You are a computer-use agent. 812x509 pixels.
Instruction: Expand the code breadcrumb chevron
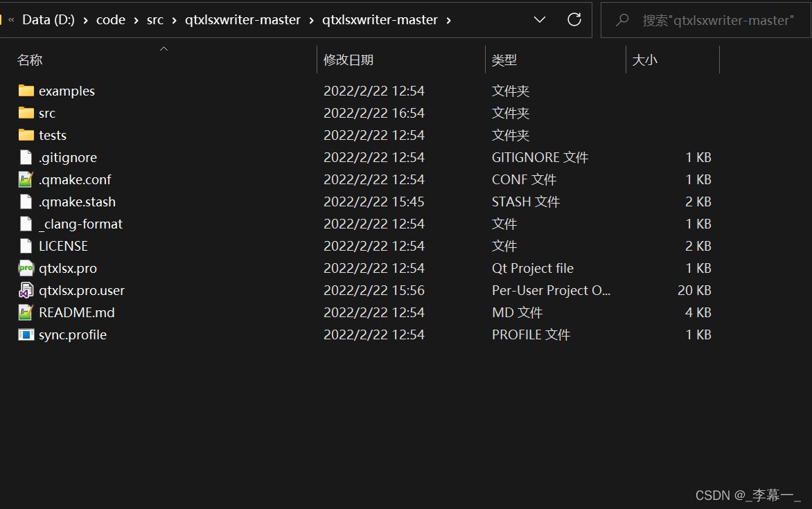coord(134,19)
